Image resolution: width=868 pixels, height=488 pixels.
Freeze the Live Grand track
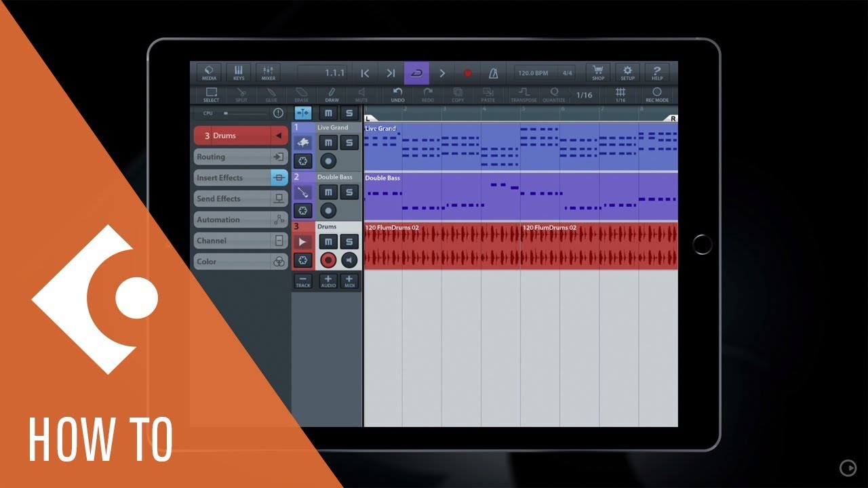pos(302,161)
